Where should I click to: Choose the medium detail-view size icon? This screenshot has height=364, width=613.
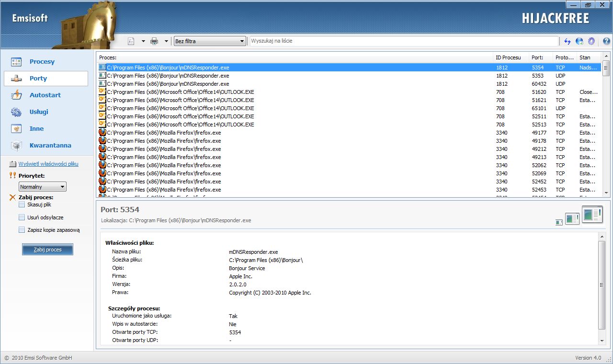point(572,219)
